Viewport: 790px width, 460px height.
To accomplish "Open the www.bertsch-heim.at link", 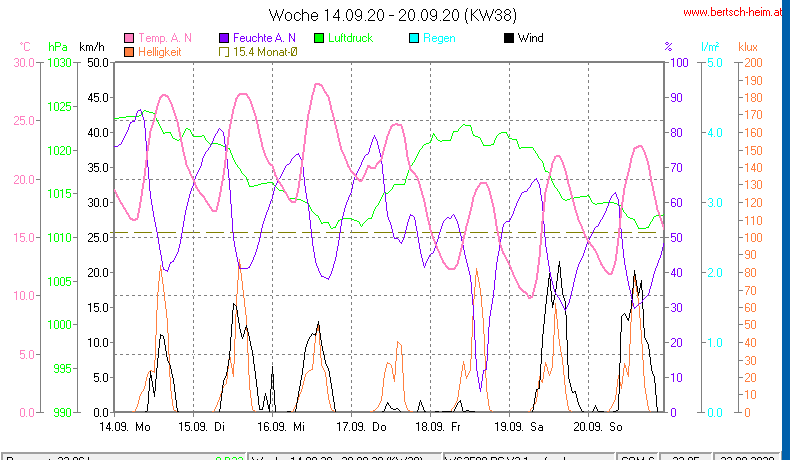I will [733, 13].
